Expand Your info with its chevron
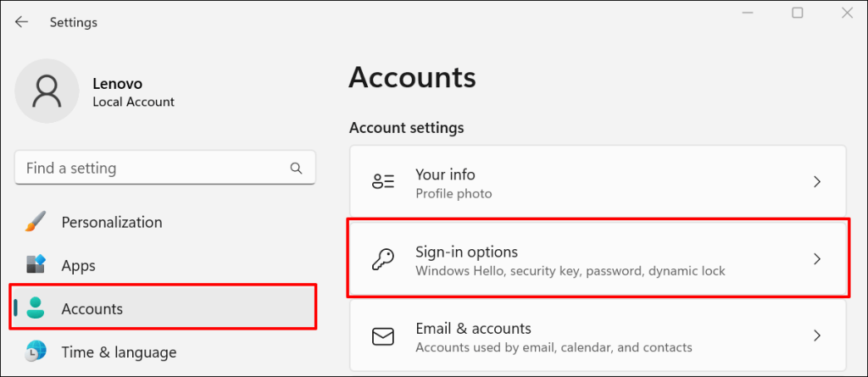Screen dimensions: 868x377 coord(817,182)
